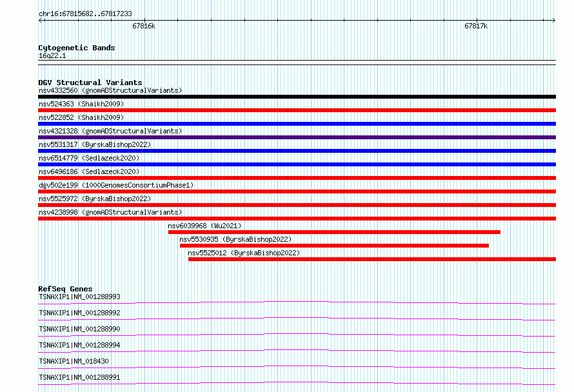574x392 pixels.
Task: Open variant nsv6496186 Sedlazeck2020 label
Action: tap(89, 171)
